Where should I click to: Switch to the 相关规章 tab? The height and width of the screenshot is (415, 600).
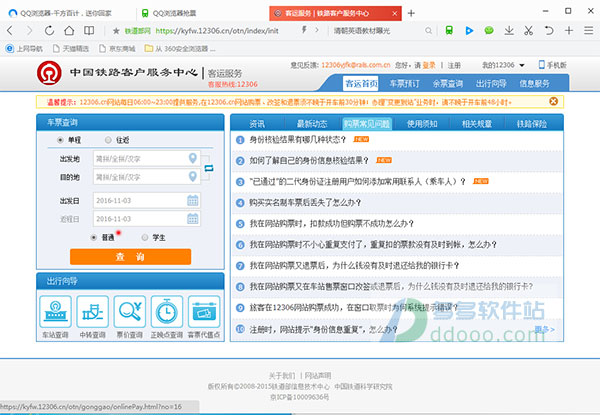(477, 124)
